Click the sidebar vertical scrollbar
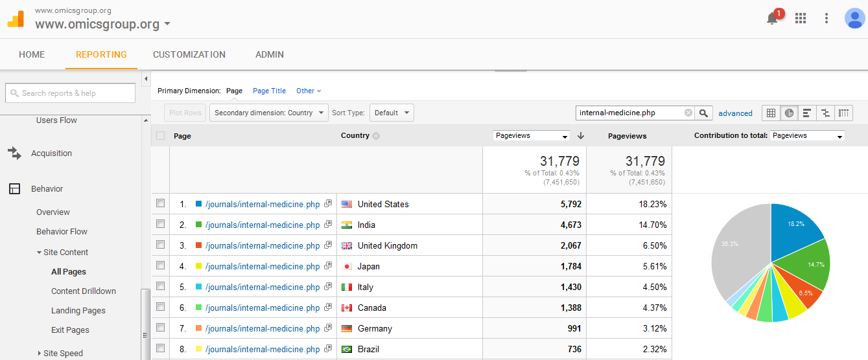This screenshot has height=360, width=868. click(146, 324)
